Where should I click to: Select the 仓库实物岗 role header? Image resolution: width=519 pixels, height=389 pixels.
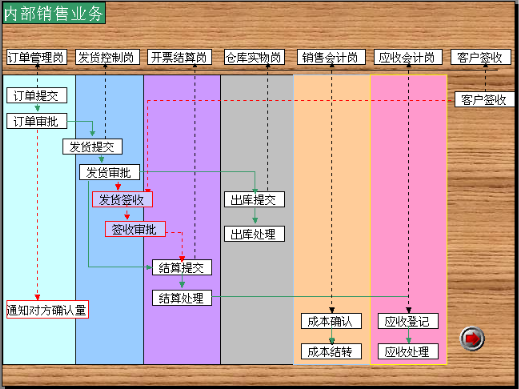pos(254,57)
